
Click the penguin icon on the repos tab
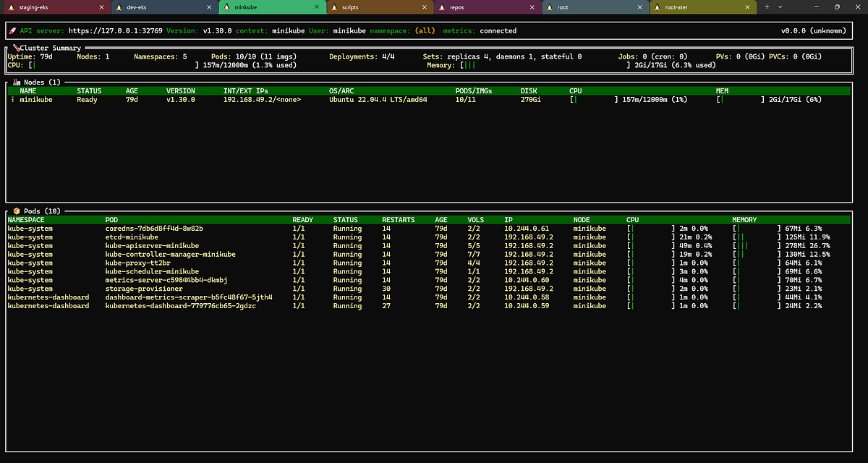pos(442,7)
